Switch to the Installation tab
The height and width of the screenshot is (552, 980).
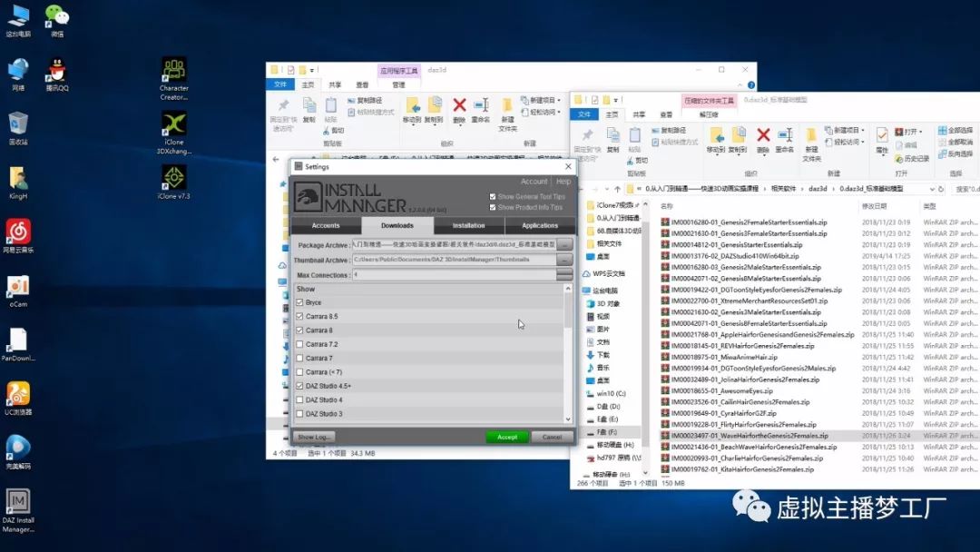pyautogui.click(x=469, y=226)
